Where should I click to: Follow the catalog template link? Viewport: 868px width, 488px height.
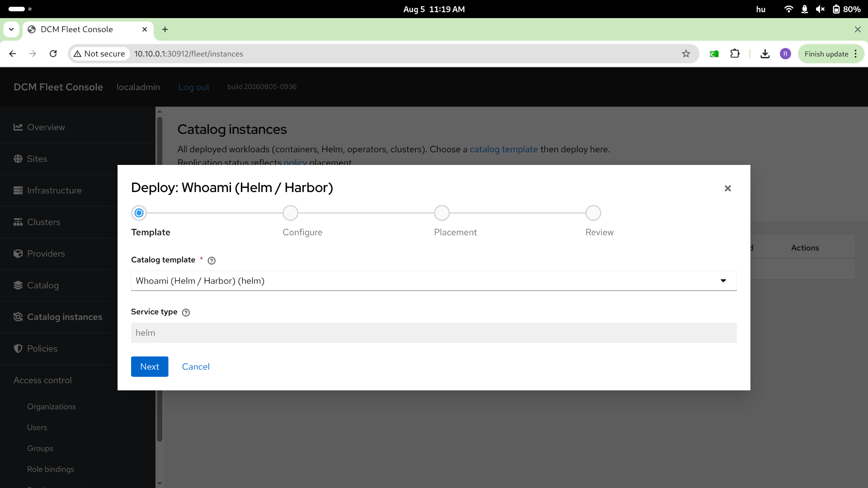(504, 149)
